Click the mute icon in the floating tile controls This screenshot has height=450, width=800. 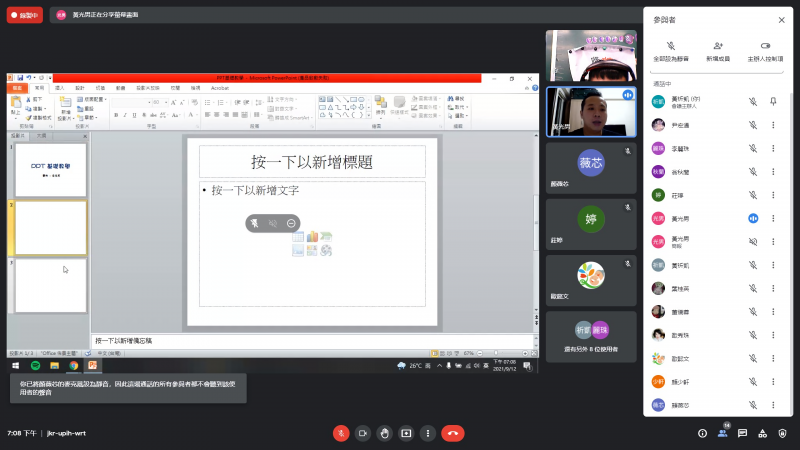tap(273, 223)
